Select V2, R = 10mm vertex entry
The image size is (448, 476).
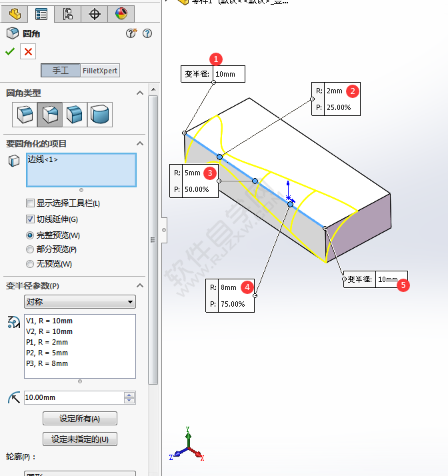[x=49, y=331]
